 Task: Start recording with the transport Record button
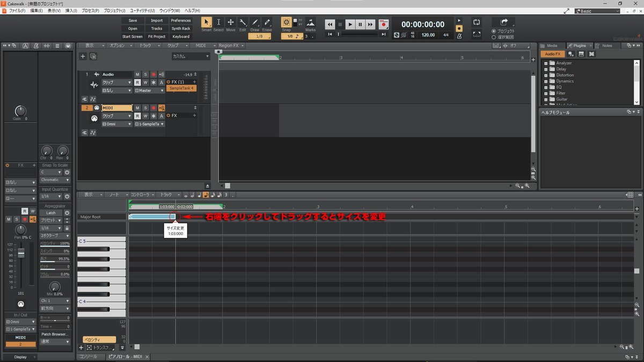383,24
